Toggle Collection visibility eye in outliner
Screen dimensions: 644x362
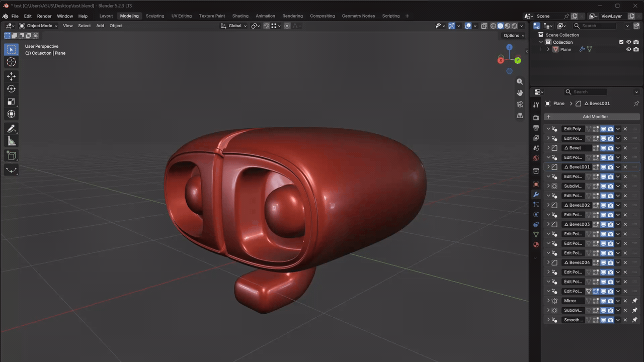click(628, 42)
